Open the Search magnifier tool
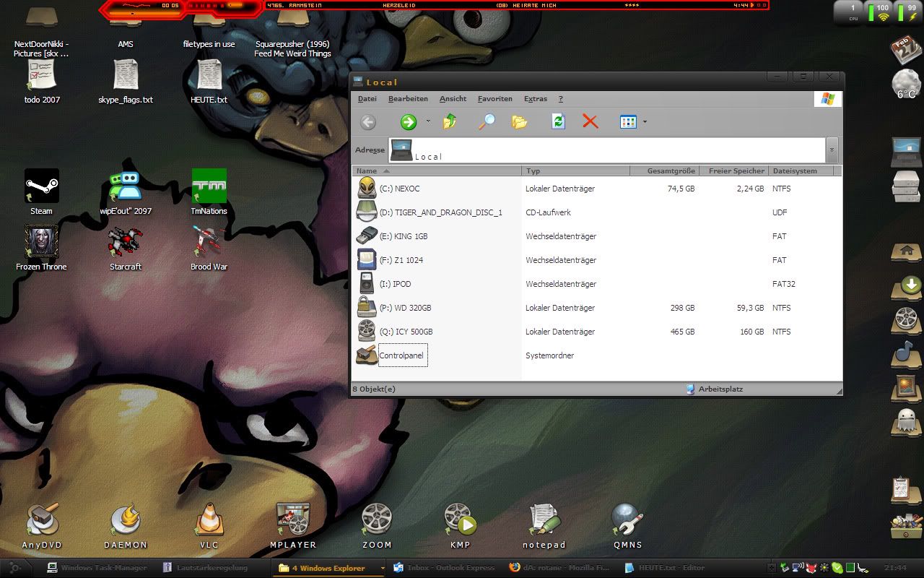 click(487, 122)
